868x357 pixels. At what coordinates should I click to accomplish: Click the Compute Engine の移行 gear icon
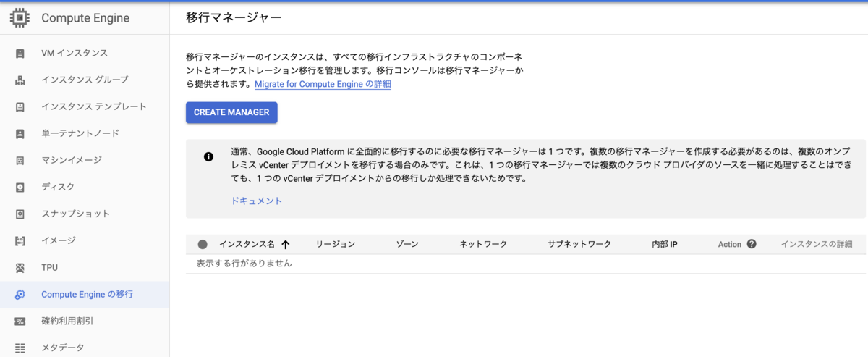pyautogui.click(x=20, y=295)
